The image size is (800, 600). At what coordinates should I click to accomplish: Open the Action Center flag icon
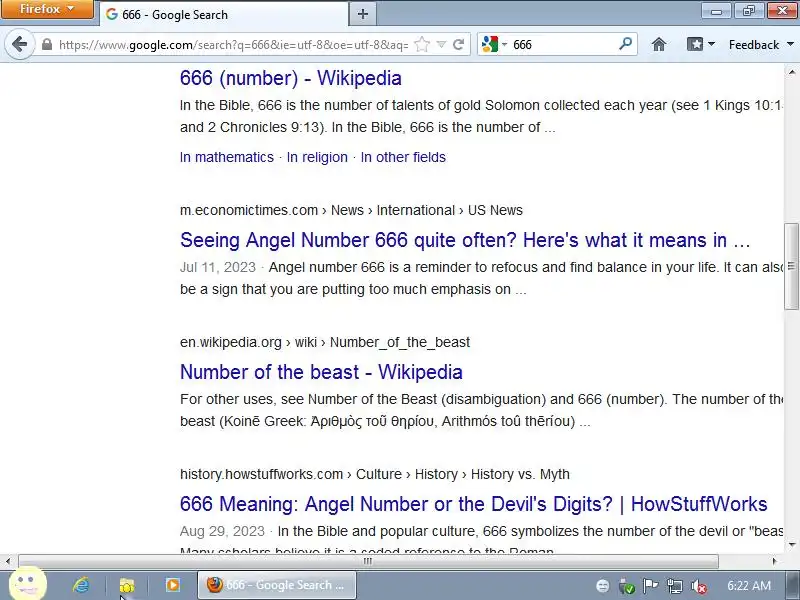coord(650,585)
